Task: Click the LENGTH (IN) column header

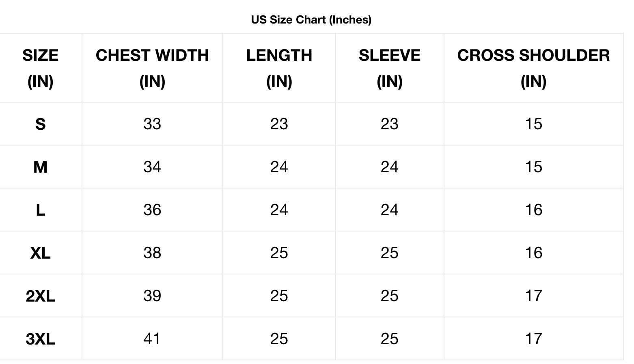Action: (x=279, y=68)
